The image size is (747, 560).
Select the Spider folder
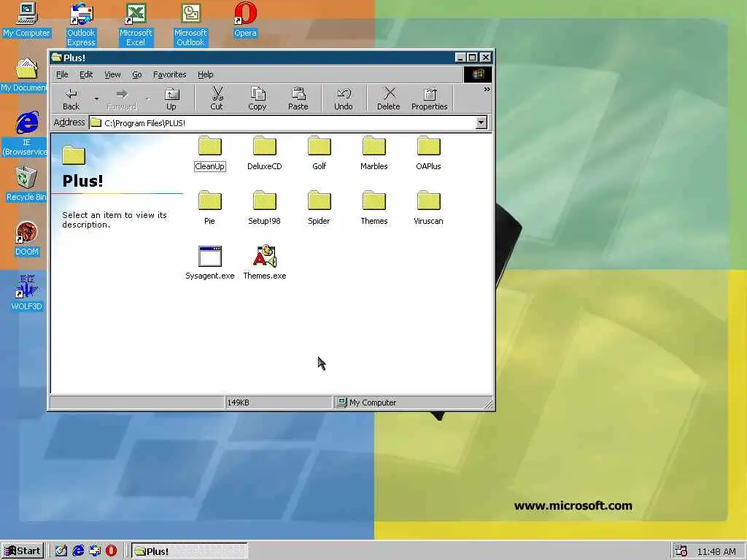pos(320,208)
